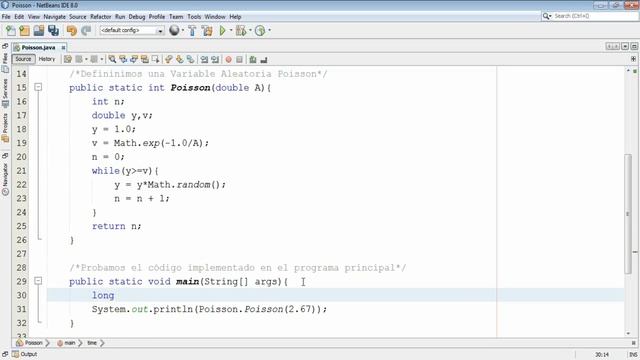Open the Navigate menu
Viewport: 640px width, 360px height.
click(55, 17)
